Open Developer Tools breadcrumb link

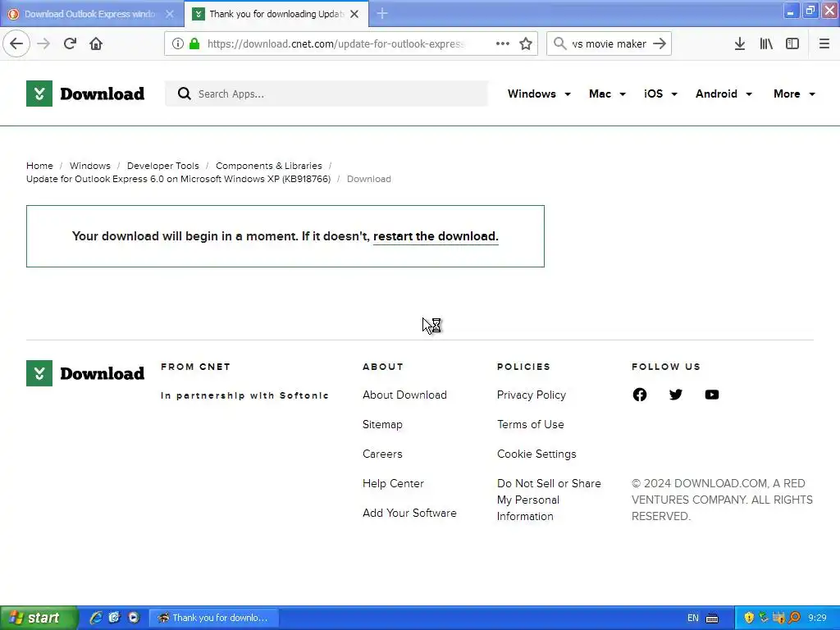(163, 166)
